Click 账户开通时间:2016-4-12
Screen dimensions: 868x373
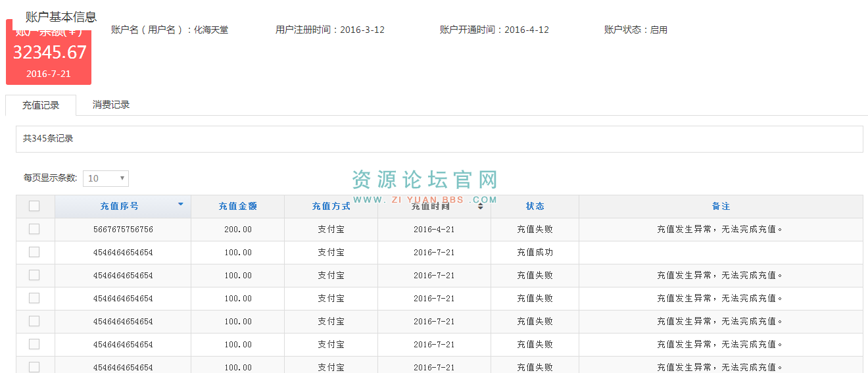coord(494,30)
